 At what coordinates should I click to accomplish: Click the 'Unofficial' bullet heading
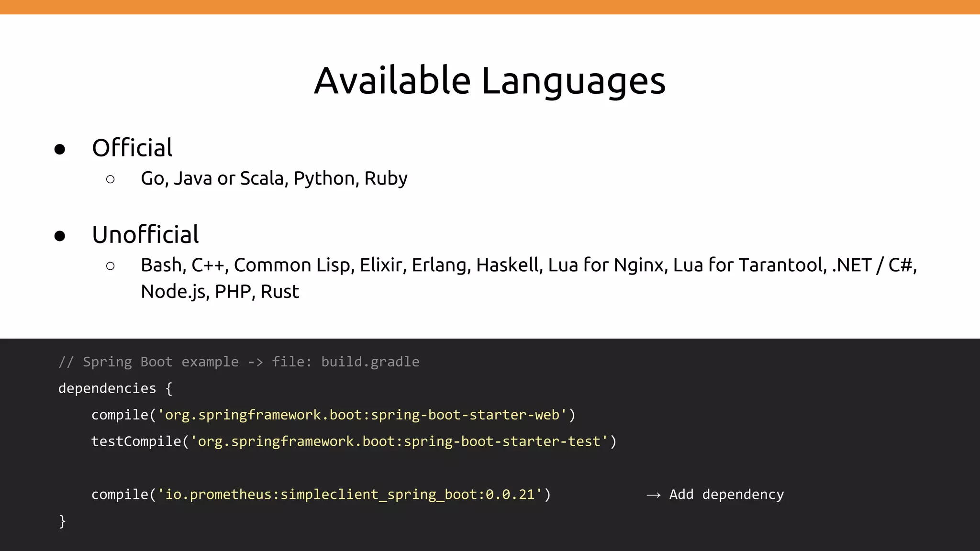tap(145, 234)
